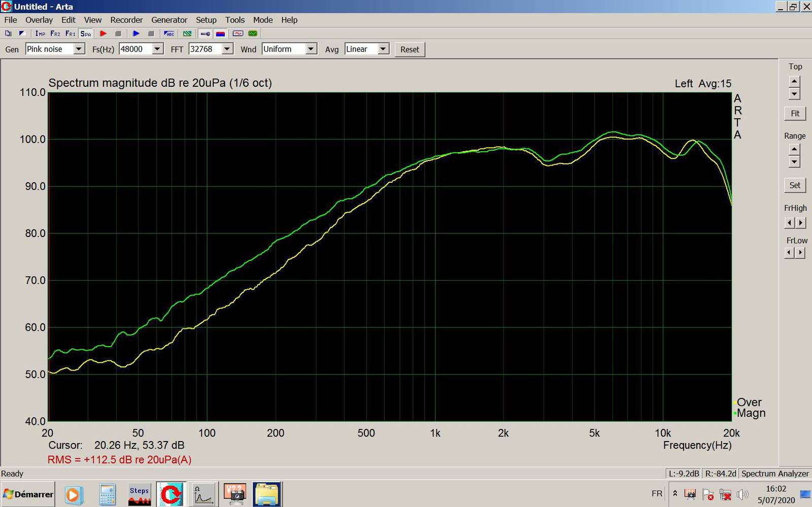Open Windows Explorer folder in taskbar
Image resolution: width=812 pixels, height=507 pixels.
coord(267,494)
